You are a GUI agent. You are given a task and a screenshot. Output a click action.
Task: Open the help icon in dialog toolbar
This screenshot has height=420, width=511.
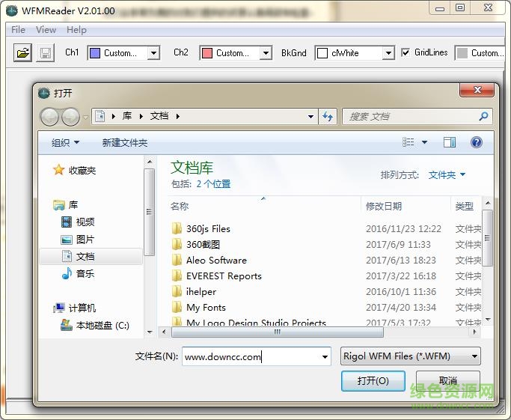[477, 142]
